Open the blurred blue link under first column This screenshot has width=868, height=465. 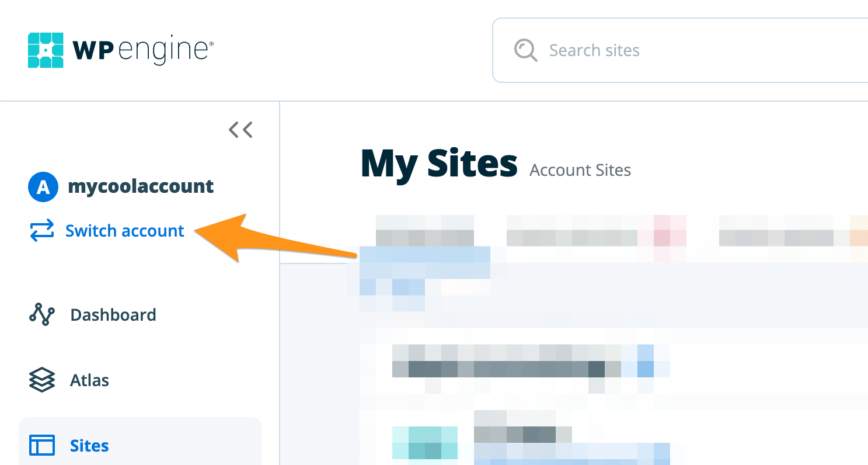[x=424, y=263]
